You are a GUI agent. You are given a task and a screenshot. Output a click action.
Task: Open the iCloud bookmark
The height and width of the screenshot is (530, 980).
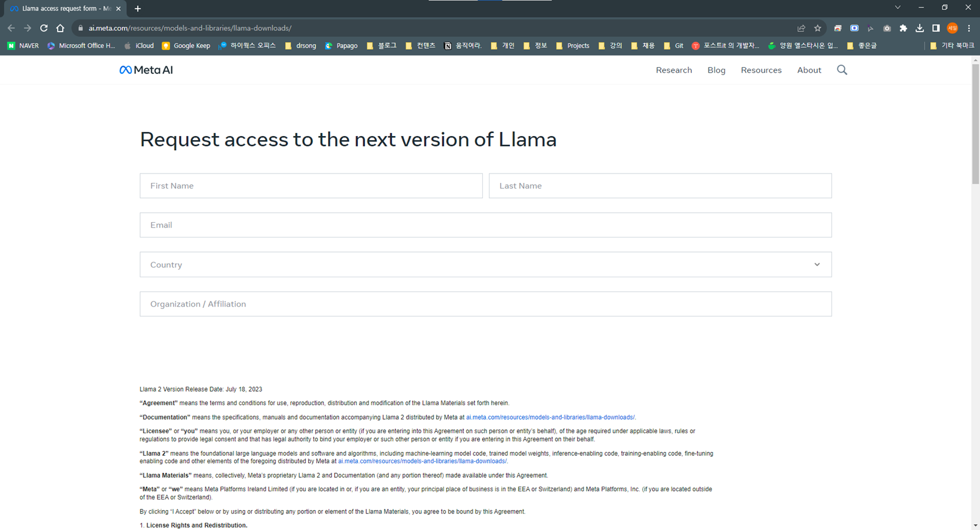click(x=139, y=46)
